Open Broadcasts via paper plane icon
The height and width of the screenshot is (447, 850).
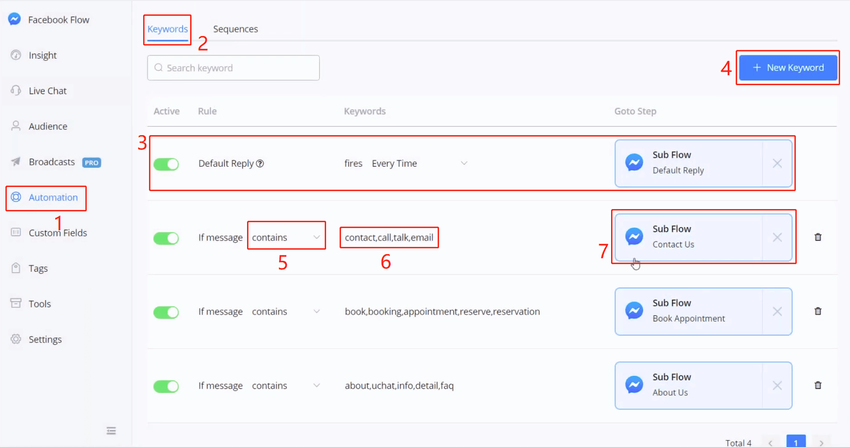pyautogui.click(x=15, y=162)
